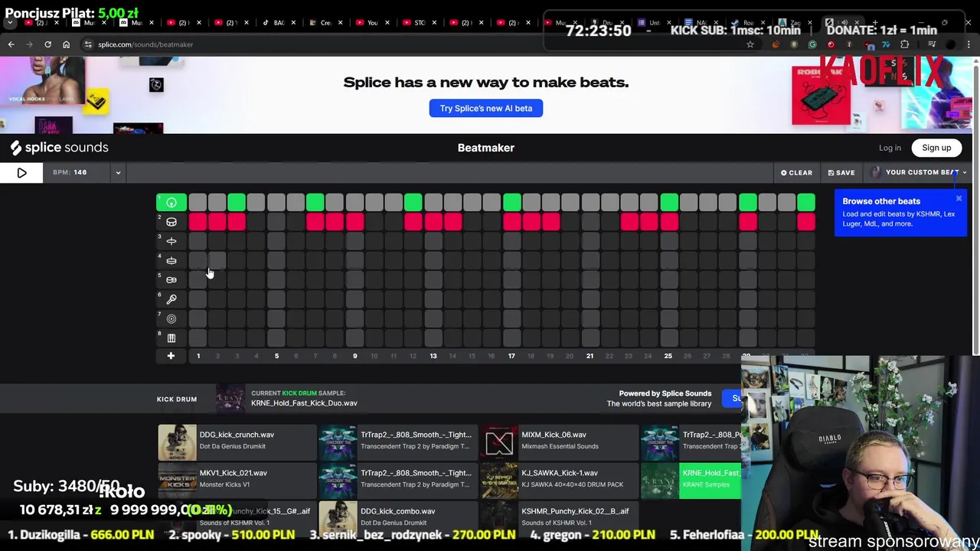Turn off red step 9 on track 2
The image size is (980, 551).
click(354, 222)
